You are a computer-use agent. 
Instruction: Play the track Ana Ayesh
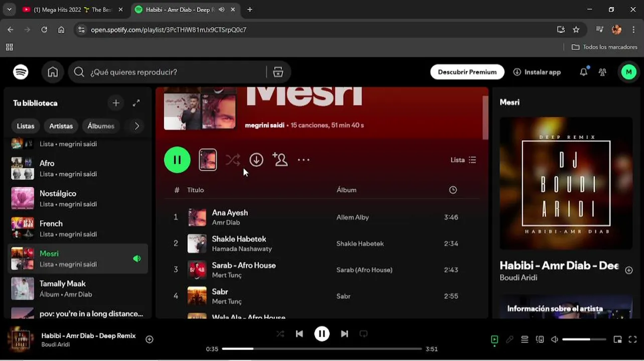coord(230,213)
